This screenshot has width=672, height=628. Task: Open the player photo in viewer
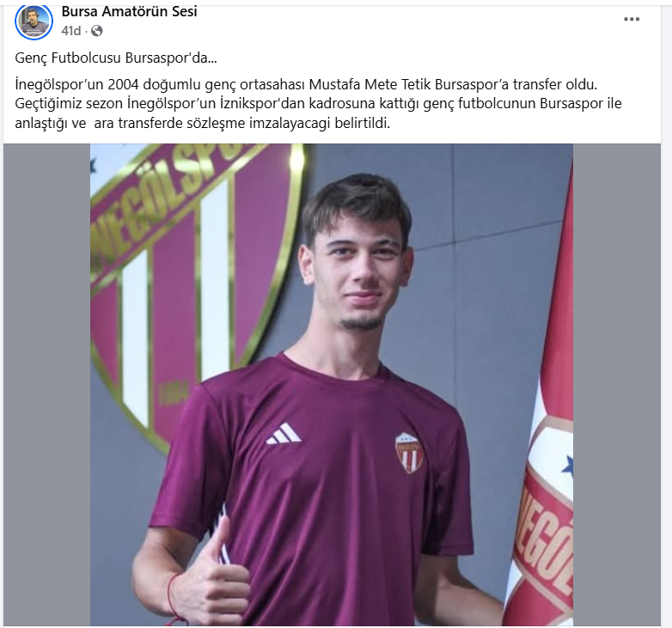[332, 385]
